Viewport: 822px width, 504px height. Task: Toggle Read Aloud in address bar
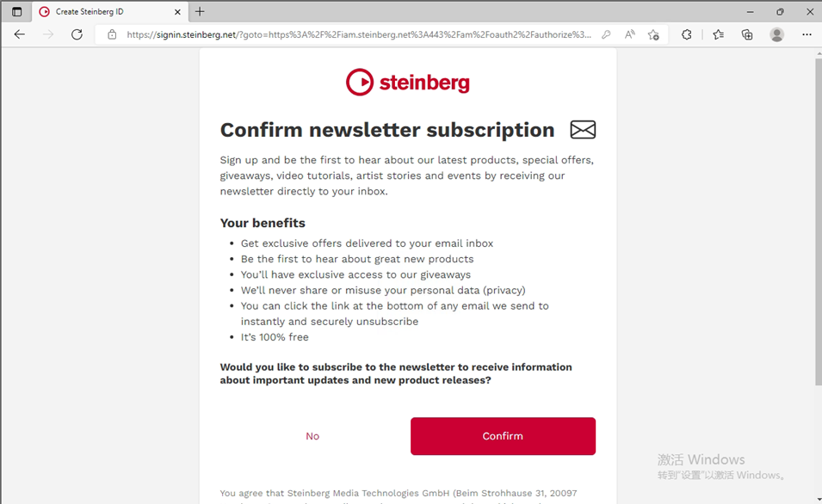click(x=629, y=34)
